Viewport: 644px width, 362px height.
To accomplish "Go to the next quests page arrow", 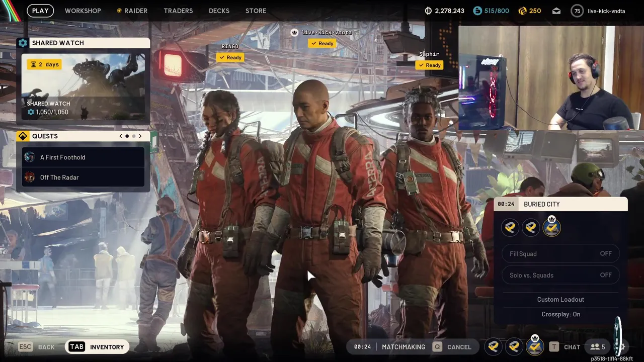I will point(140,136).
